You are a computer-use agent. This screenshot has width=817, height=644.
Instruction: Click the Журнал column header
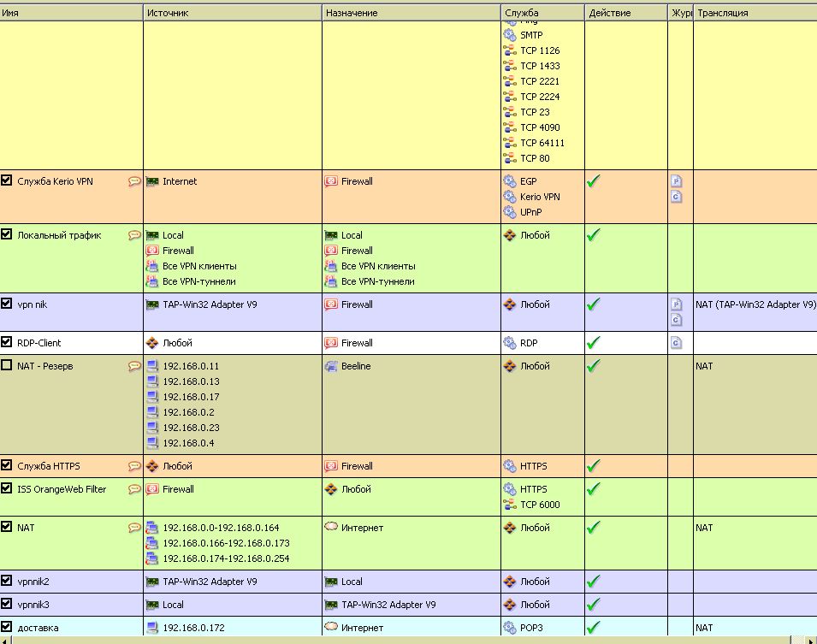coord(680,13)
